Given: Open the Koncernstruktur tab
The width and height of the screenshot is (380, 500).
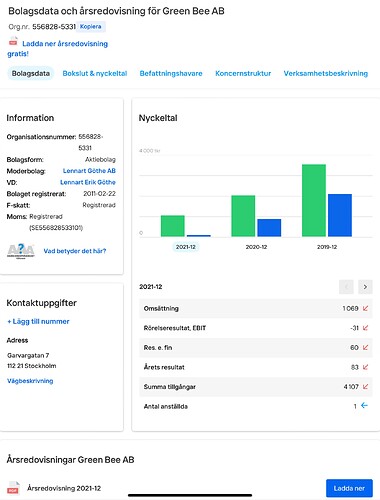Looking at the screenshot, I should tap(243, 73).
